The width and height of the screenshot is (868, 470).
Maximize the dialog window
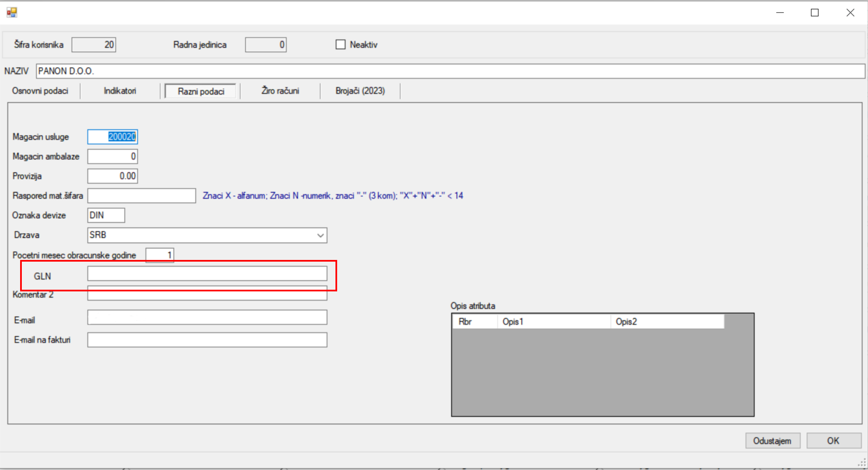[x=814, y=13]
